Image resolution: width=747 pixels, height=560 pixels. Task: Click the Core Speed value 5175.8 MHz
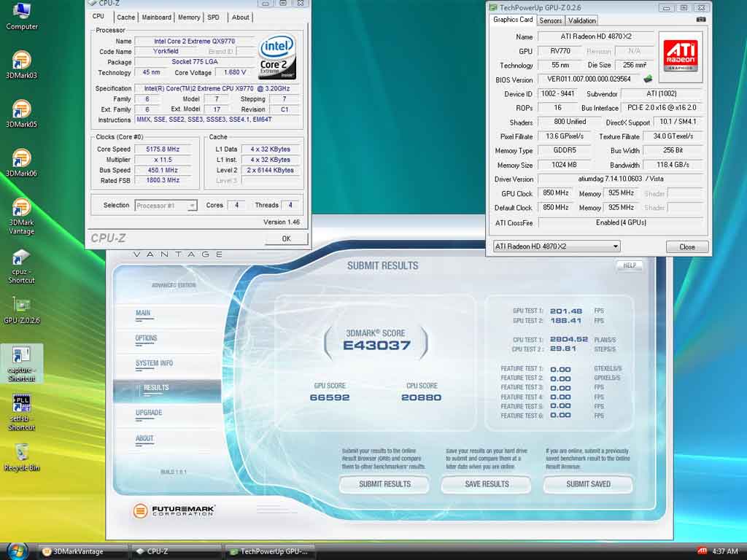pyautogui.click(x=163, y=149)
